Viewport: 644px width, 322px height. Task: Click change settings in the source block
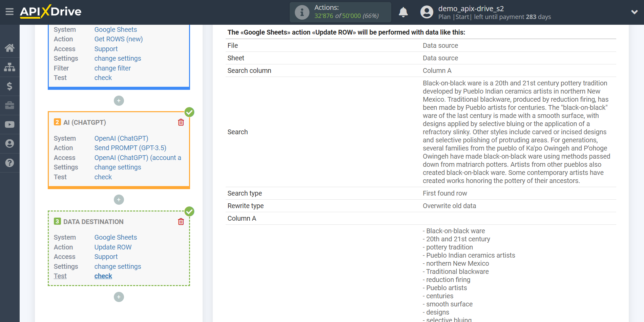(118, 58)
